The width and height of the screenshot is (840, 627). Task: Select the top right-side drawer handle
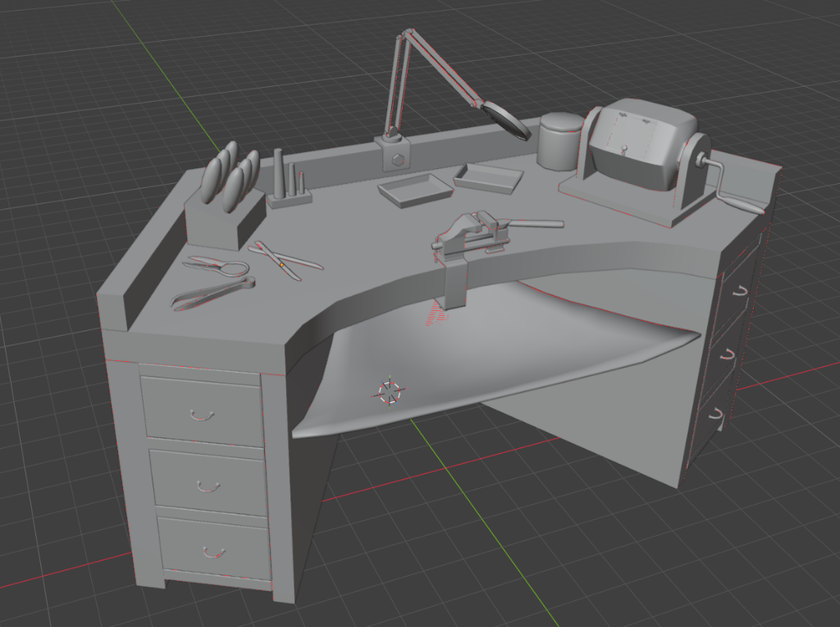740,292
